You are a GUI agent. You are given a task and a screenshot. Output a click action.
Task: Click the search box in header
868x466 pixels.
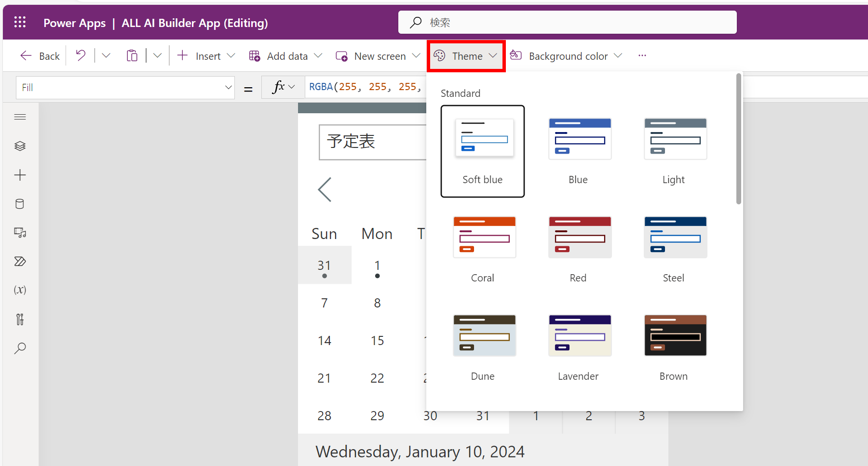click(567, 22)
